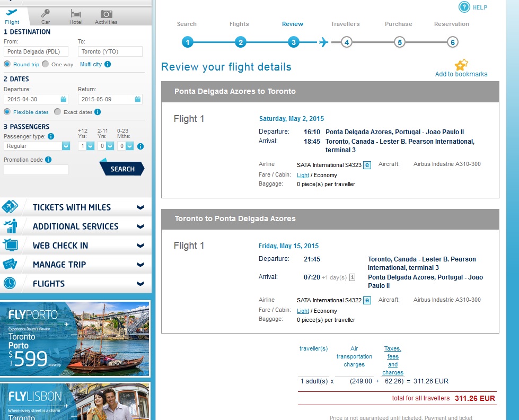Open the Help question mark icon

[464, 7]
